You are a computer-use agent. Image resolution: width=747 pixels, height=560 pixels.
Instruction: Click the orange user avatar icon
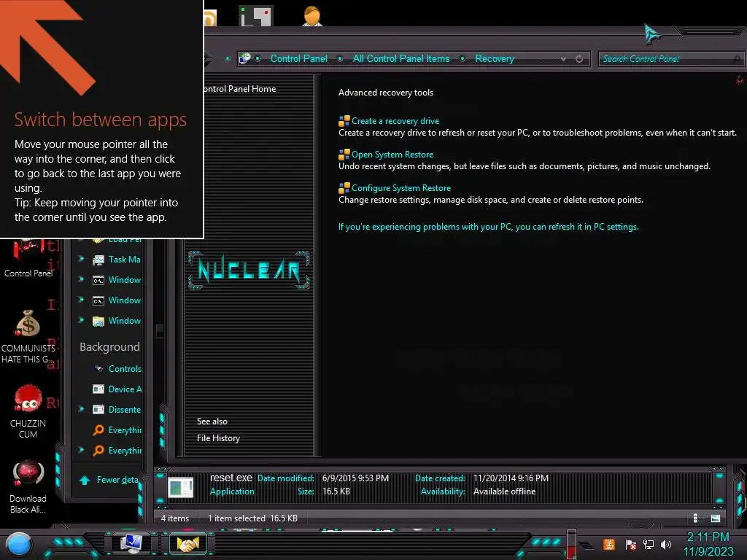click(312, 16)
